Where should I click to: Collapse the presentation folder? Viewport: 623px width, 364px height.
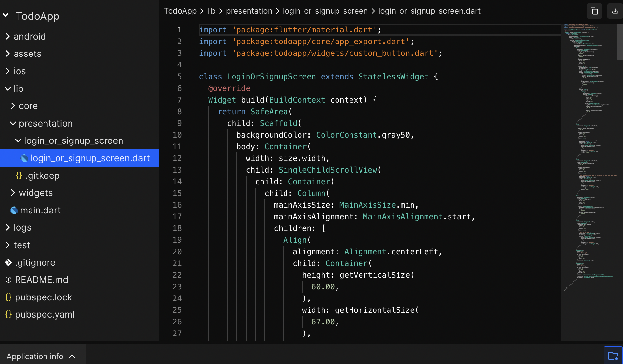point(13,123)
